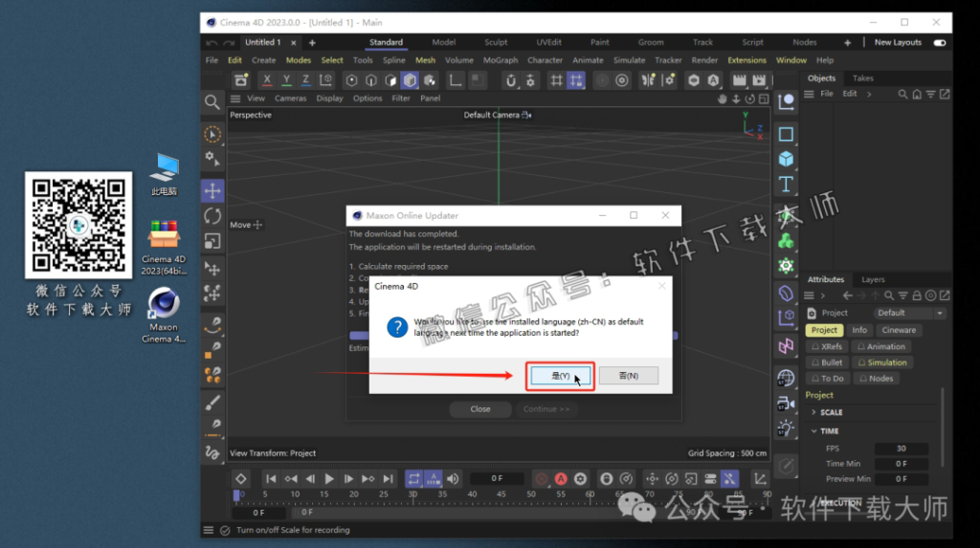Viewport: 980px width, 548px height.
Task: Click the Undo arrow icon
Action: [x=212, y=42]
